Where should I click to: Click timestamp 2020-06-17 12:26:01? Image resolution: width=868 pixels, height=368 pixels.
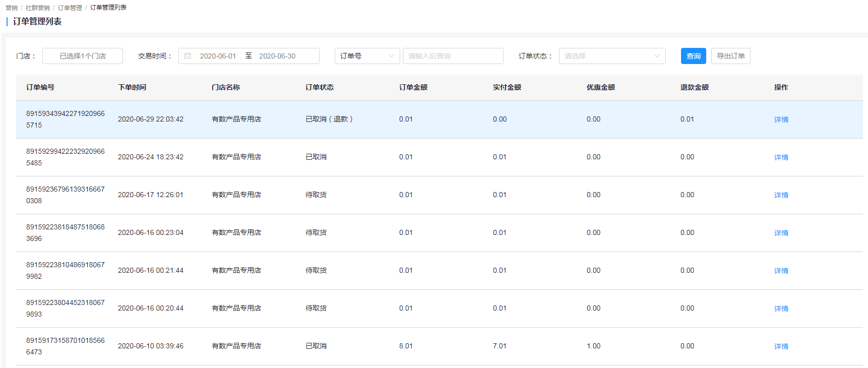click(x=151, y=195)
